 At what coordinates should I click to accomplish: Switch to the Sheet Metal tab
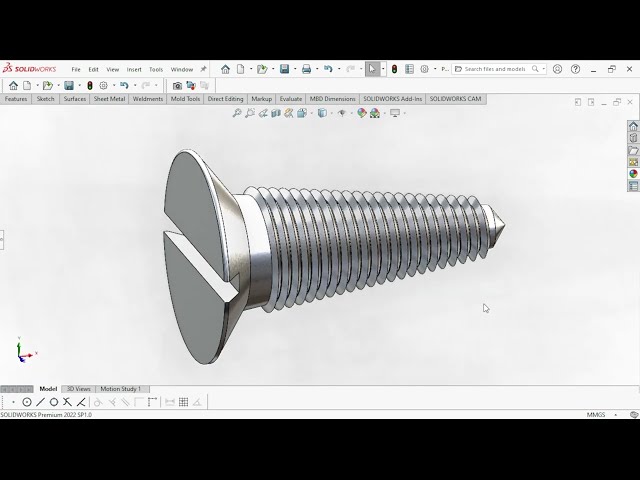tap(109, 99)
